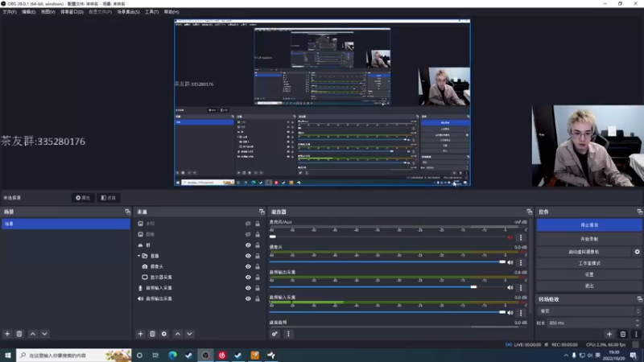Open the virtual camera settings gear
Screen dimensions: 644x362
point(637,252)
